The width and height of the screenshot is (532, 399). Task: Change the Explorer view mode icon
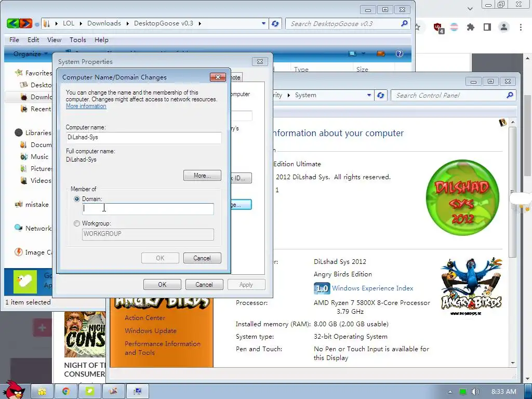[x=353, y=54]
